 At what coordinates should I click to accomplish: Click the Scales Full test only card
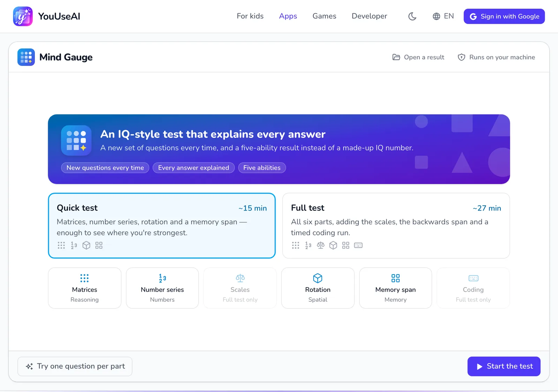(x=240, y=288)
